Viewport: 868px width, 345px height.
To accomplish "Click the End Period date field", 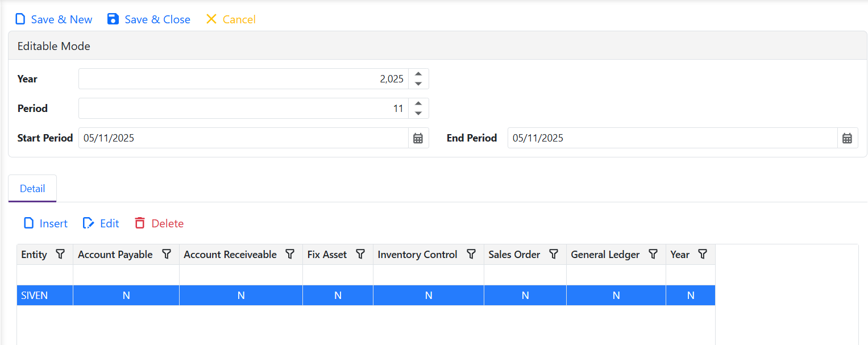I will click(x=672, y=138).
